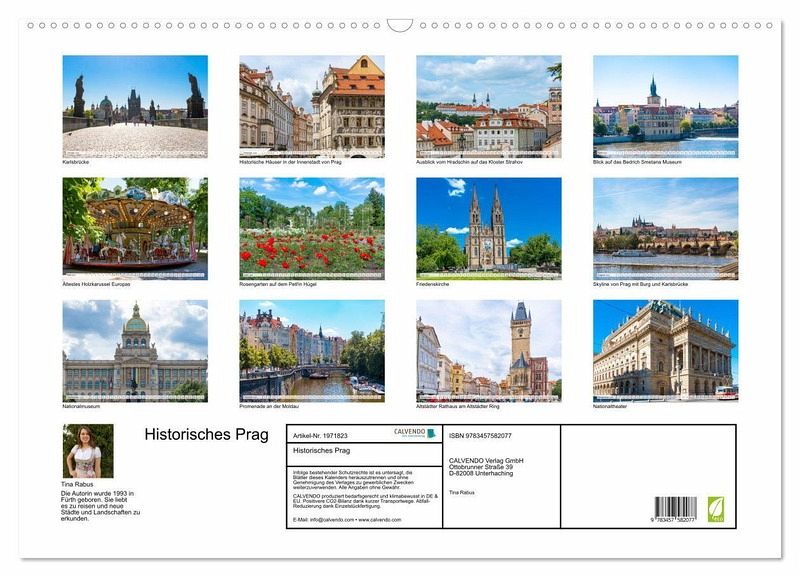Click 'Skyline von Prag mit Burg' caption
The image size is (800, 577).
point(640,284)
